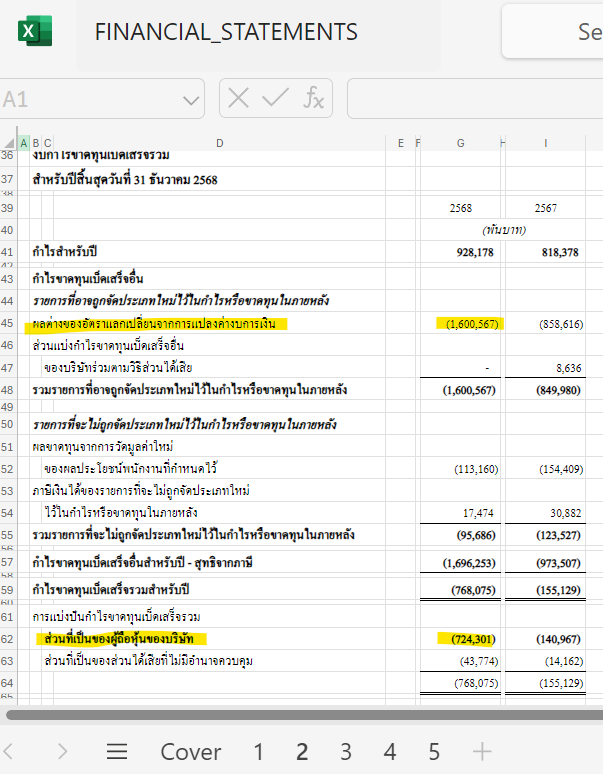Switch to the Cover sheet tab
Viewport: 603px width, 774px height.
click(x=190, y=752)
